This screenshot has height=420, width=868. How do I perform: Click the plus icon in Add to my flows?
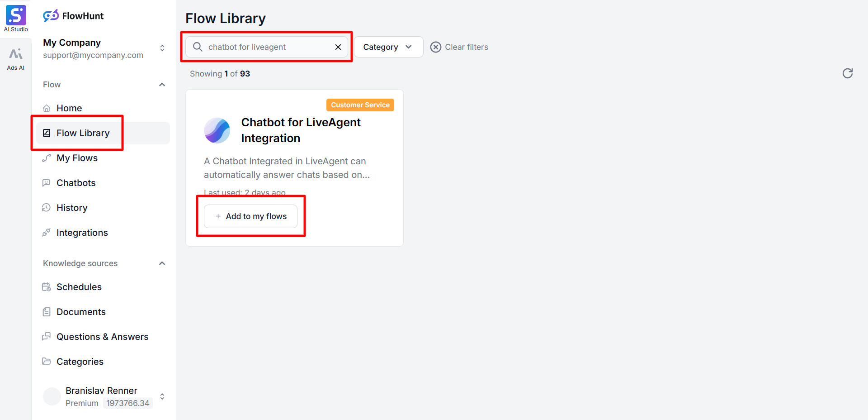[x=218, y=216]
